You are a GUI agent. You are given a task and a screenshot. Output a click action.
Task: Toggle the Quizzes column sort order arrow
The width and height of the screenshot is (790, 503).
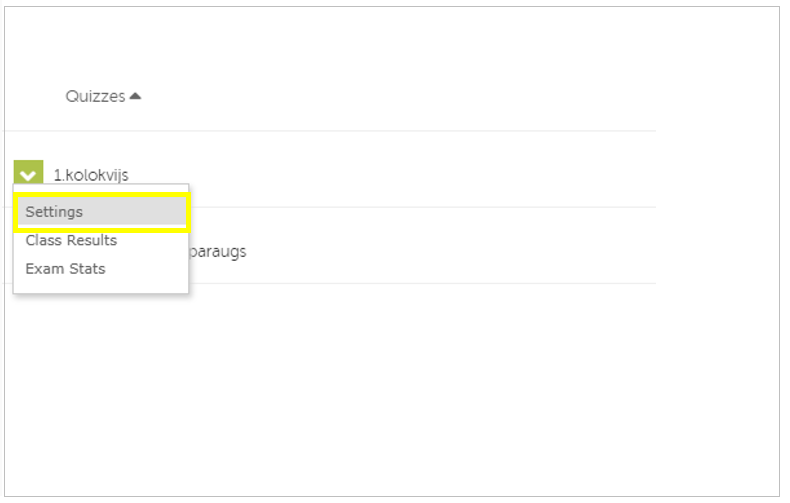click(x=135, y=97)
